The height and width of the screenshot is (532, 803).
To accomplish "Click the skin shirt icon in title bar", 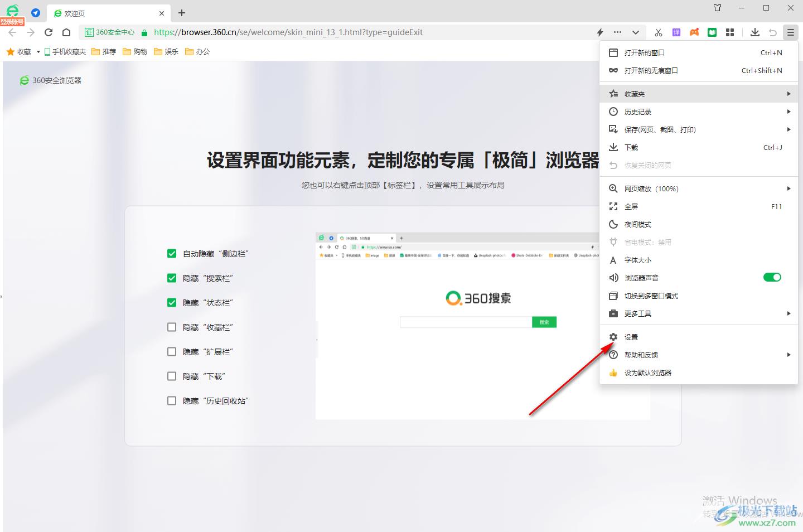I will tap(718, 8).
